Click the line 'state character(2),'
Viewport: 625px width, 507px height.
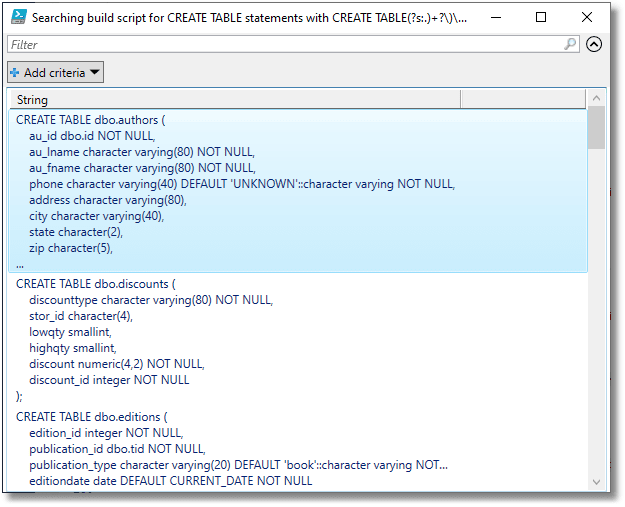[x=76, y=232]
